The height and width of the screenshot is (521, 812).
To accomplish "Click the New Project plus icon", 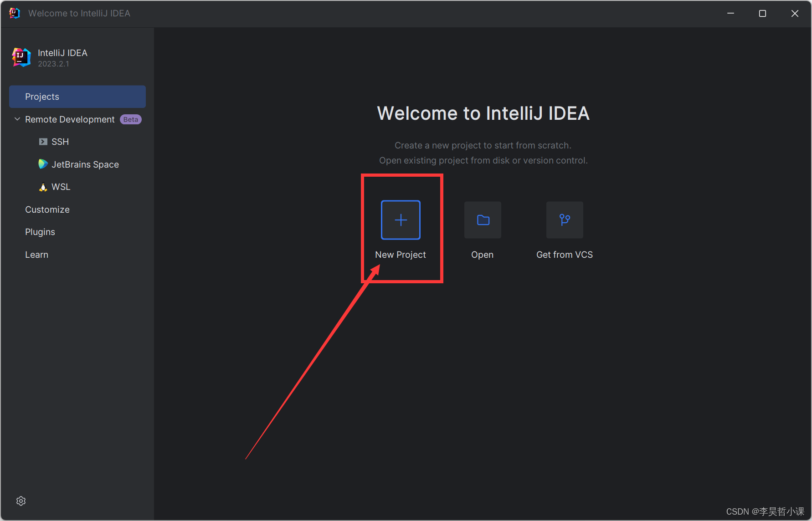I will coord(401,220).
